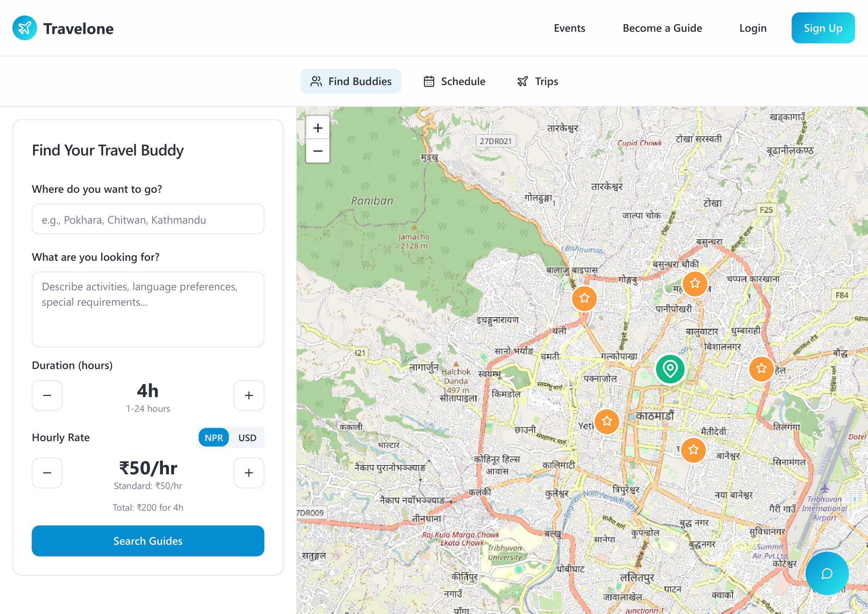Switch currency to USD

click(247, 438)
